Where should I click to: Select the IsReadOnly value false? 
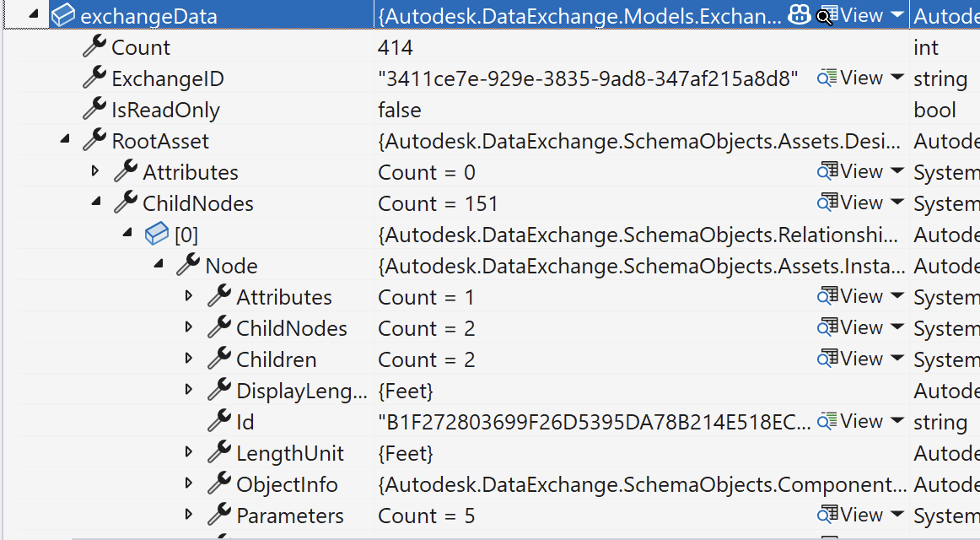tap(400, 110)
